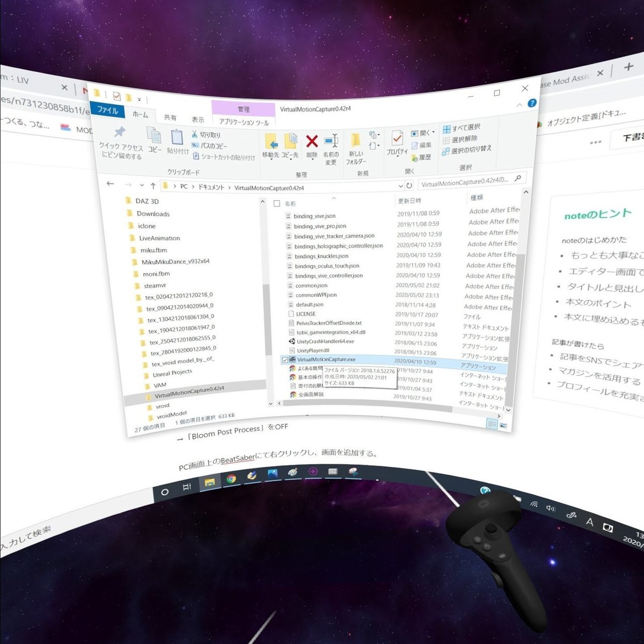This screenshot has height=644, width=644.
Task: Click the search box magnifier icon
Action: point(518,178)
